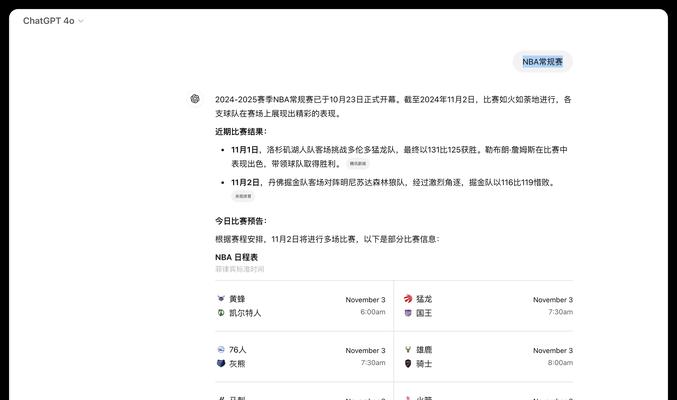Click the team name 猛龙

424,299
